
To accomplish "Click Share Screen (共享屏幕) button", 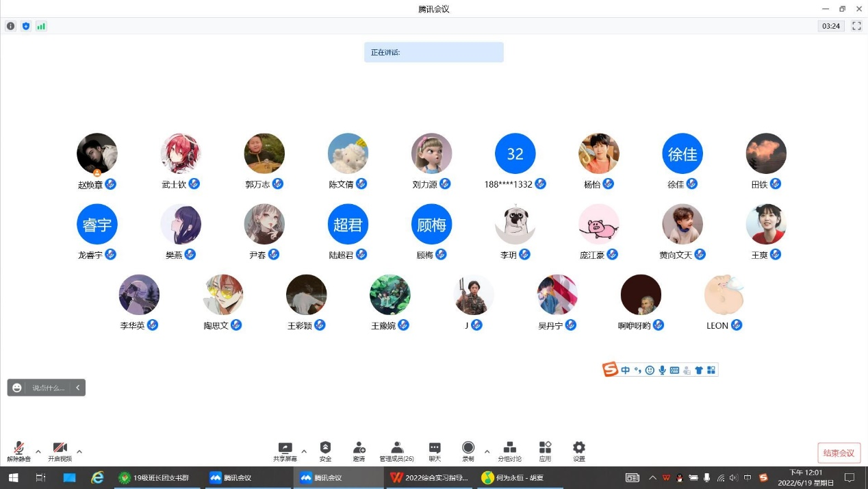I will [x=285, y=451].
